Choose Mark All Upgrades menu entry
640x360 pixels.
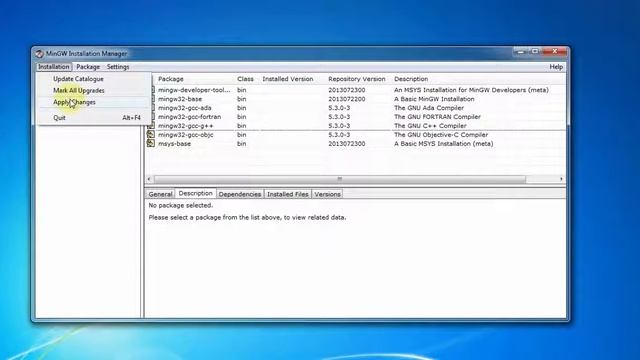pyautogui.click(x=79, y=90)
